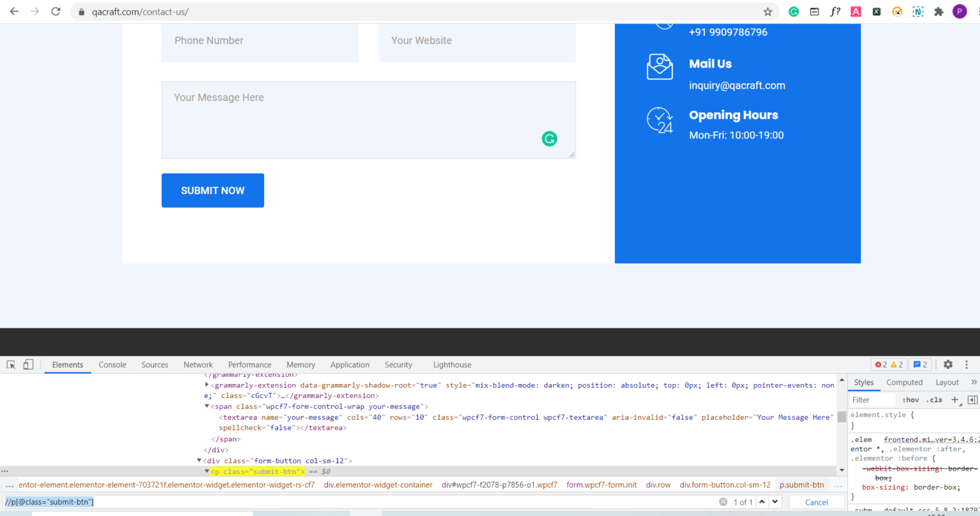Activate the inspect element picker in DevTools

click(11, 365)
